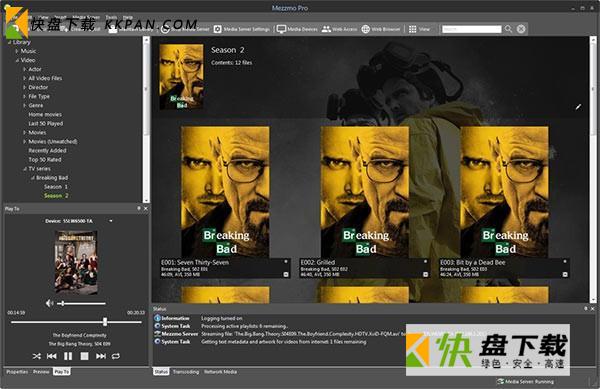Open the Play To Device dropdown arrow
The width and height of the screenshot is (600, 389).
coord(111,221)
